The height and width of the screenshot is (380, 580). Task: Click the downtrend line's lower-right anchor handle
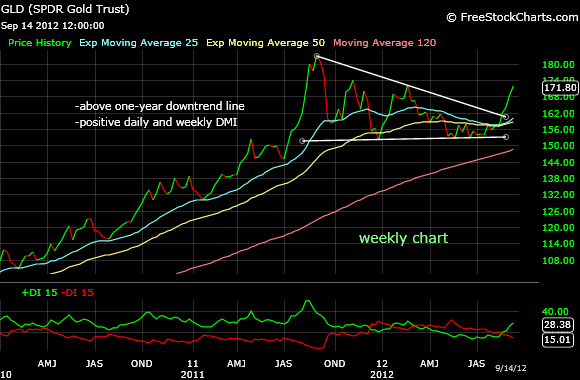[x=506, y=117]
